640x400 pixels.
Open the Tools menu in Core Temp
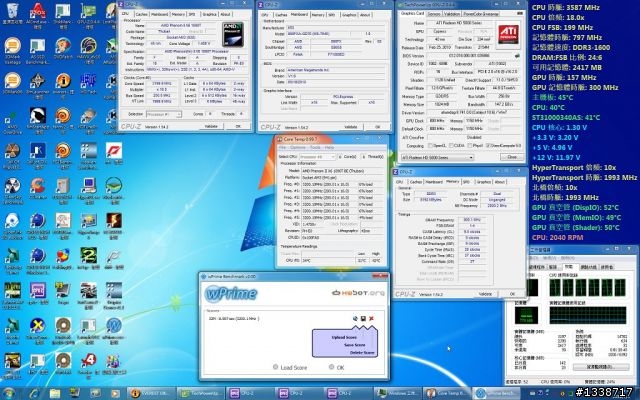point(315,147)
